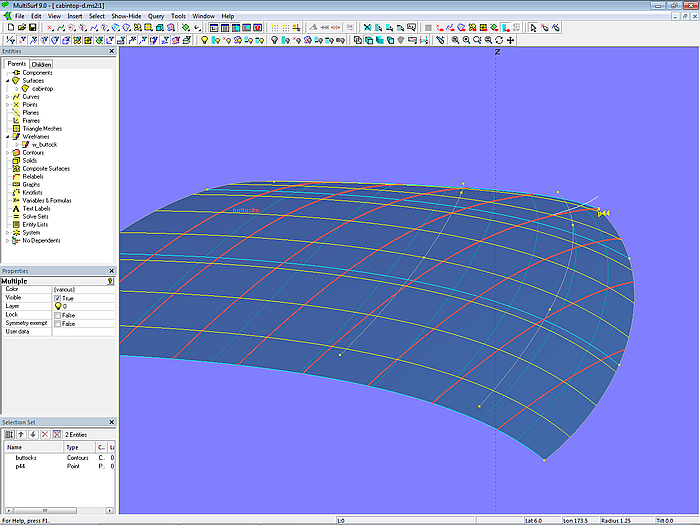Switch to the Children tab
This screenshot has width=700, height=525.
[41, 64]
